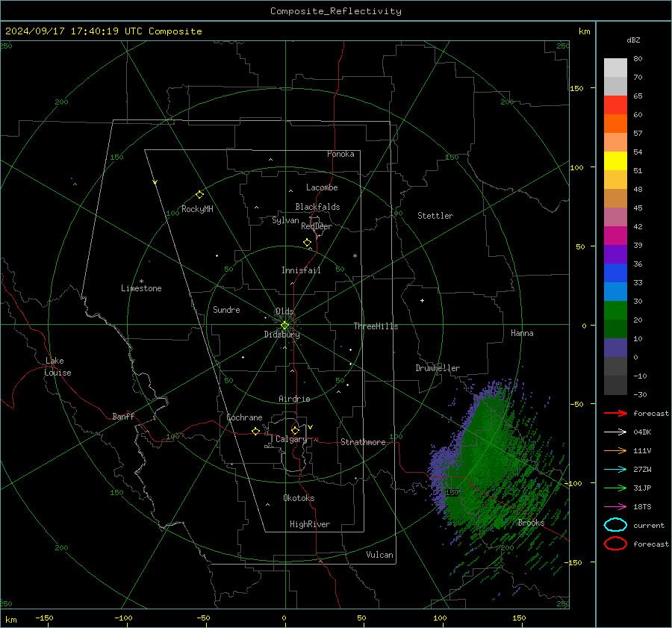Select the Blackfalds label on the map
The width and height of the screenshot is (672, 628).
317,207
